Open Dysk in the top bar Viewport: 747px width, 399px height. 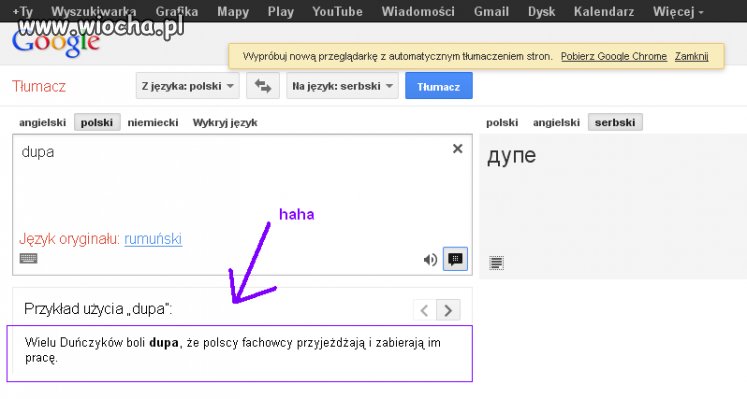[541, 11]
